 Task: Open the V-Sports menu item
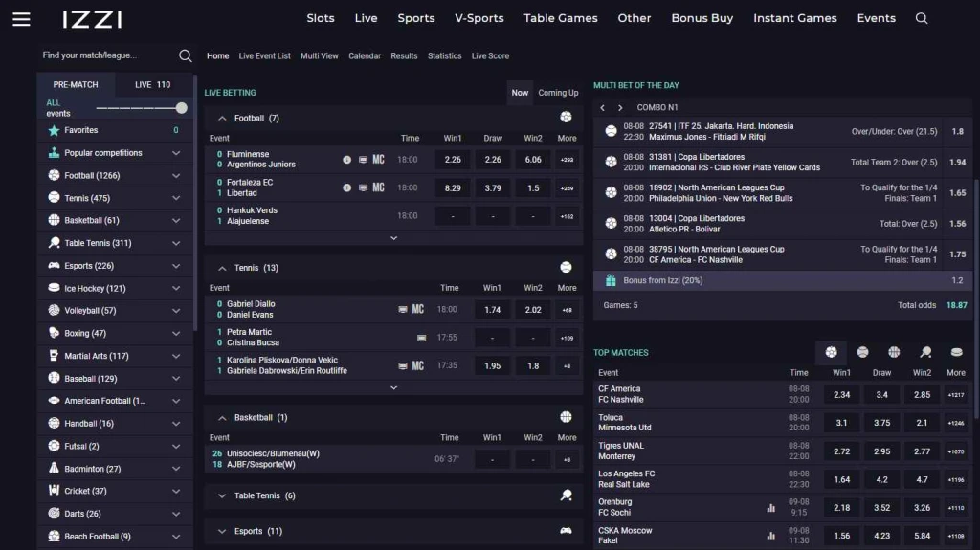[x=479, y=18]
